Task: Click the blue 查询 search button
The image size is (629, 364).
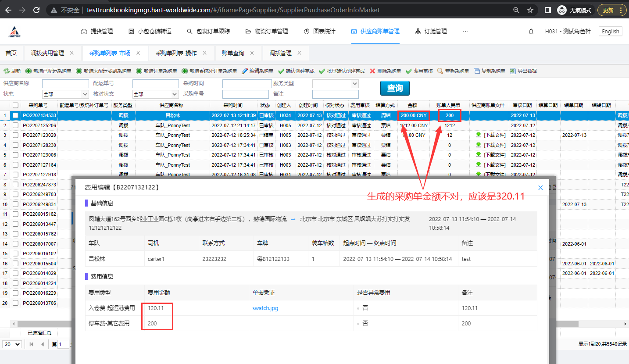Action: [394, 88]
